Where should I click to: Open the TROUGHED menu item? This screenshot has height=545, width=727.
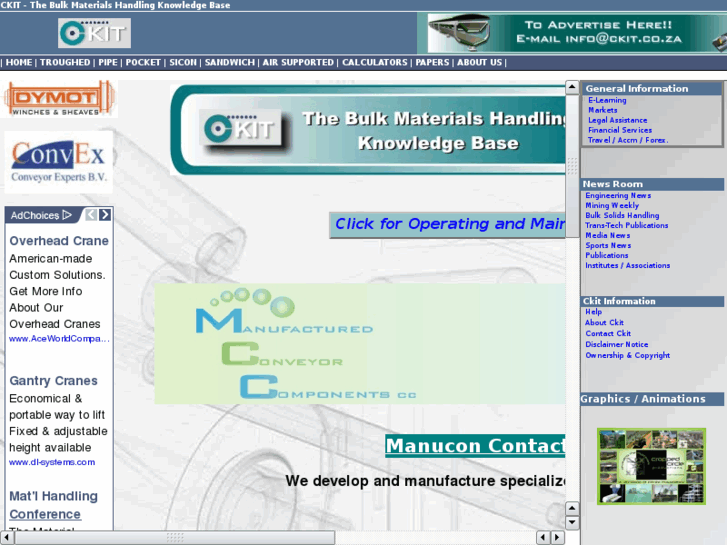click(x=65, y=62)
